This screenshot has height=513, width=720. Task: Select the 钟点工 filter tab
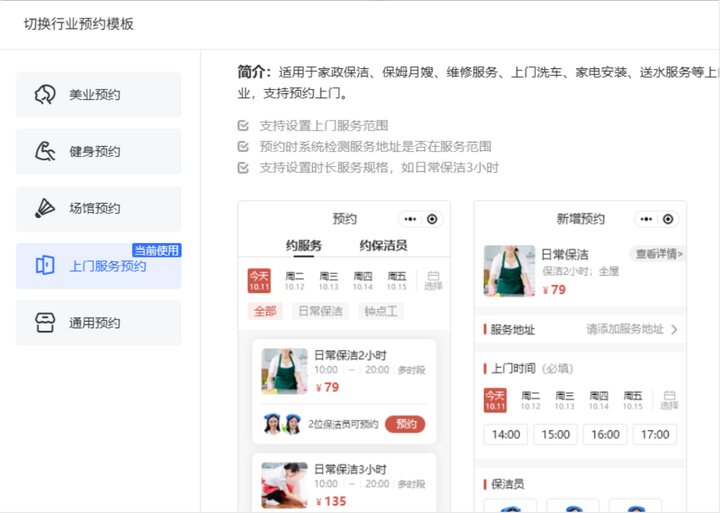point(381,311)
